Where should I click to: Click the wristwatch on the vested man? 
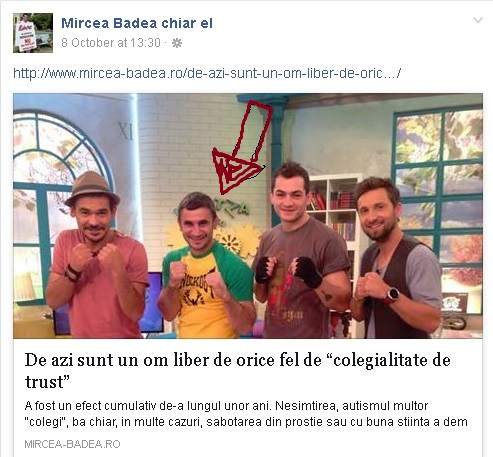pyautogui.click(x=393, y=295)
